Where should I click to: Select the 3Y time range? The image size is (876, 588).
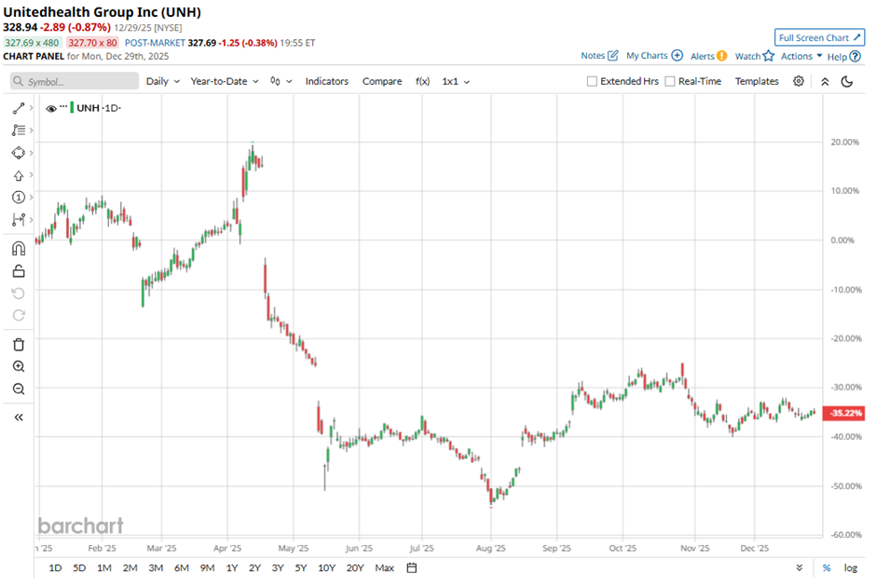tap(278, 567)
